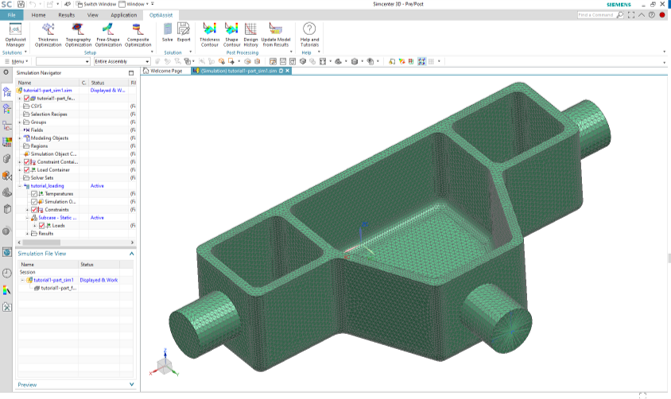Open Design History plot
The height and width of the screenshot is (399, 671).
click(x=251, y=35)
